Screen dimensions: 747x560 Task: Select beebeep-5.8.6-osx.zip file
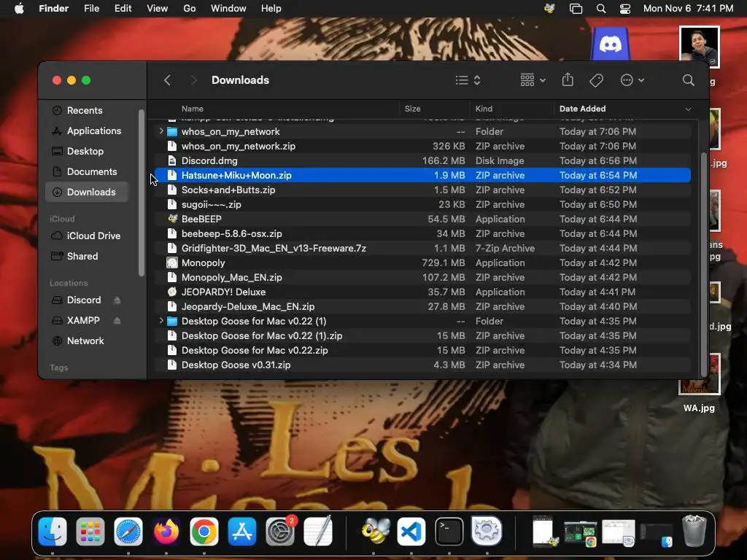tap(422, 234)
